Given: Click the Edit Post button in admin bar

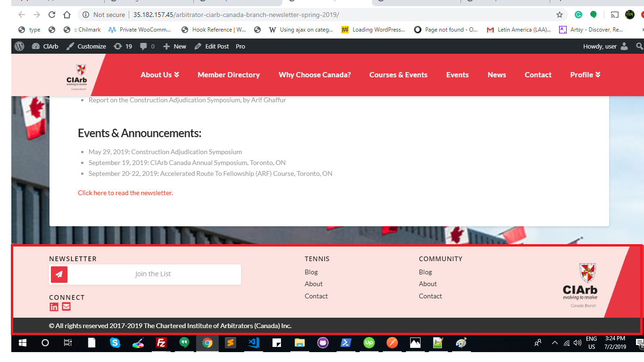Looking at the screenshot, I should point(212,46).
